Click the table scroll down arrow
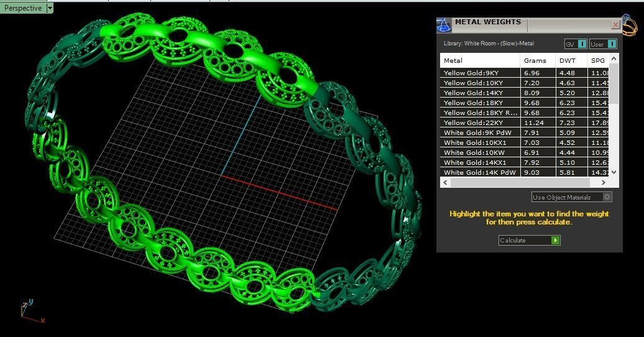Screen dimensions: 644x337 (x=614, y=172)
